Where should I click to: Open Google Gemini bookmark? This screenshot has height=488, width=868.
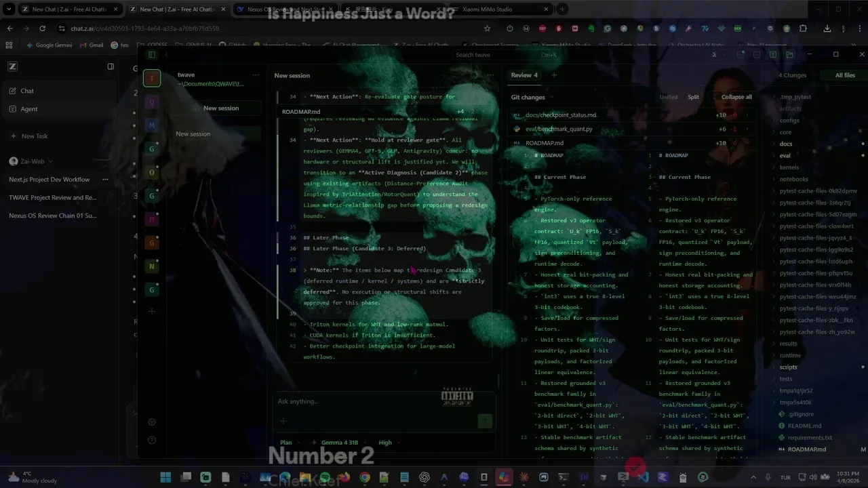click(49, 45)
